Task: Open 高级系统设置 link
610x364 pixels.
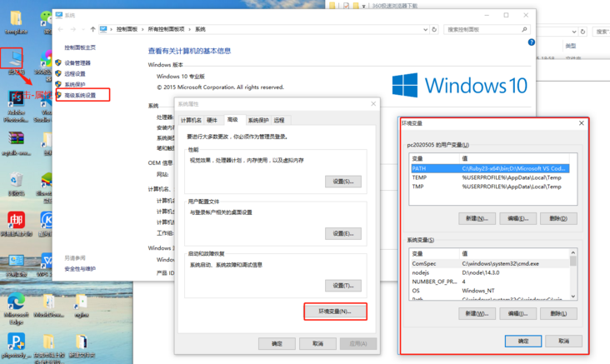Action: click(x=80, y=95)
